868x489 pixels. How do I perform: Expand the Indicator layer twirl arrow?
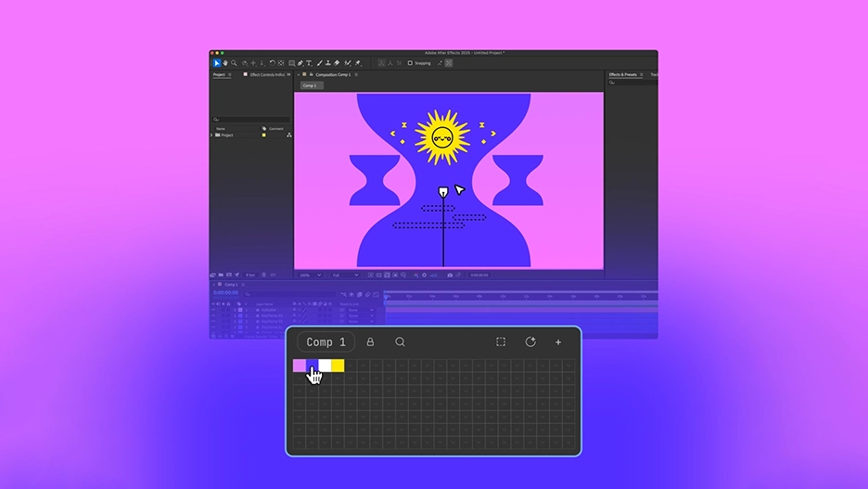236,310
